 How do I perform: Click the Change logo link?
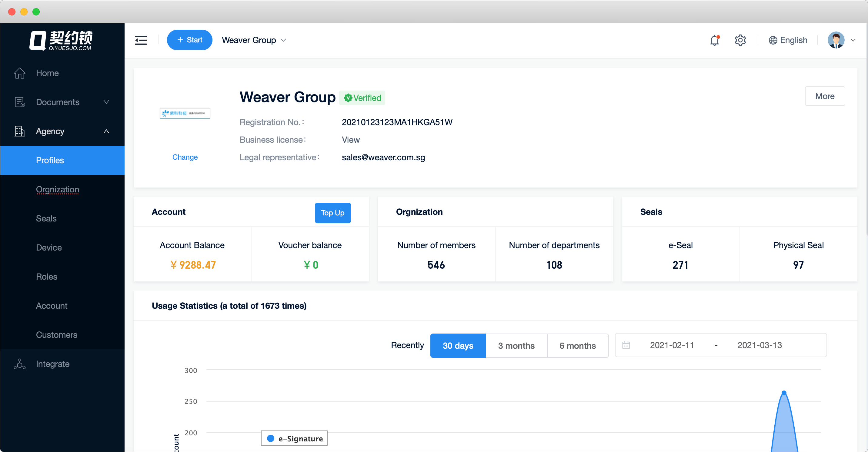pos(185,157)
